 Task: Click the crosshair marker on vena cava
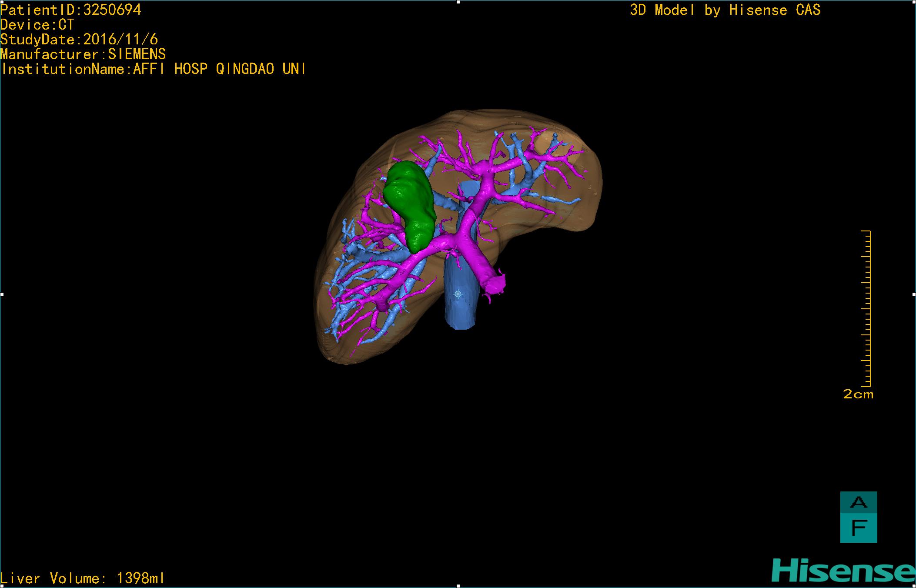tap(458, 294)
